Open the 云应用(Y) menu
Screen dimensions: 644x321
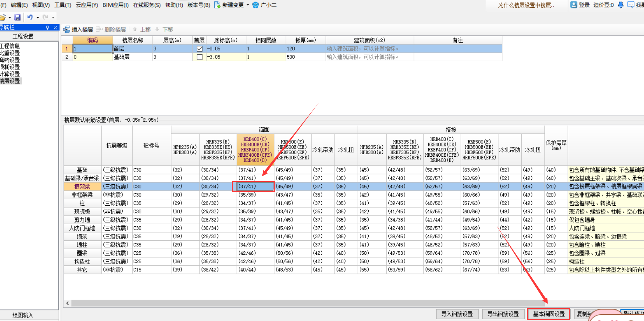point(87,5)
